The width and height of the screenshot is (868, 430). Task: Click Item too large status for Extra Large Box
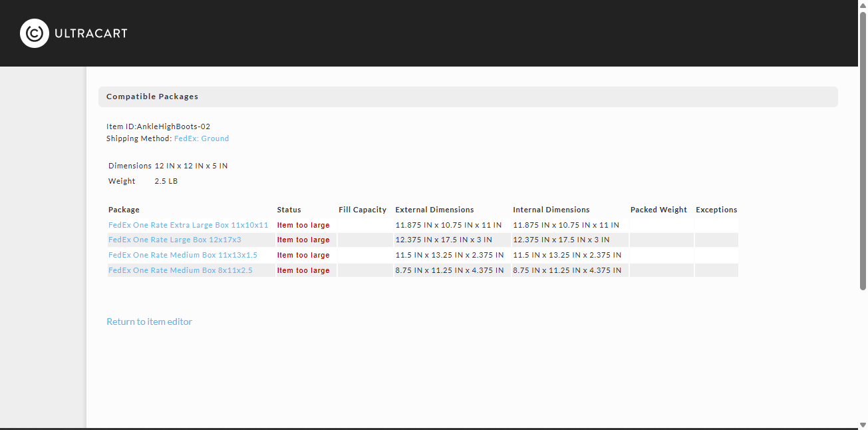point(303,225)
